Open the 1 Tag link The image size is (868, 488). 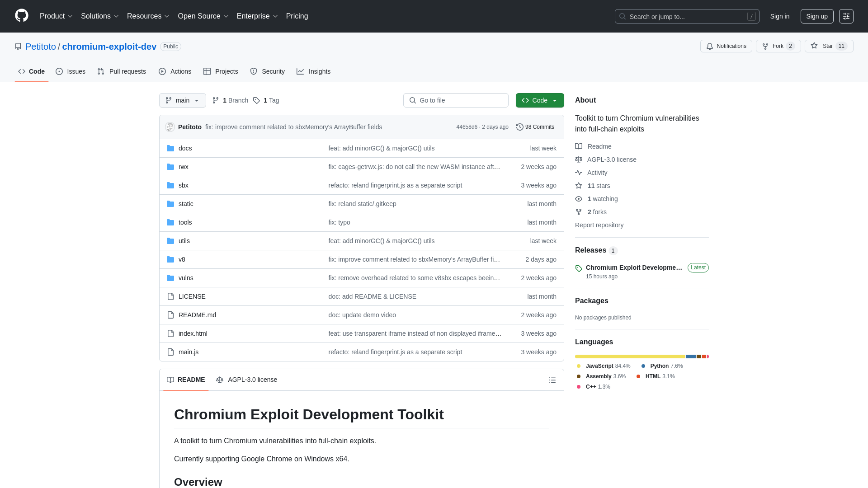point(266,100)
